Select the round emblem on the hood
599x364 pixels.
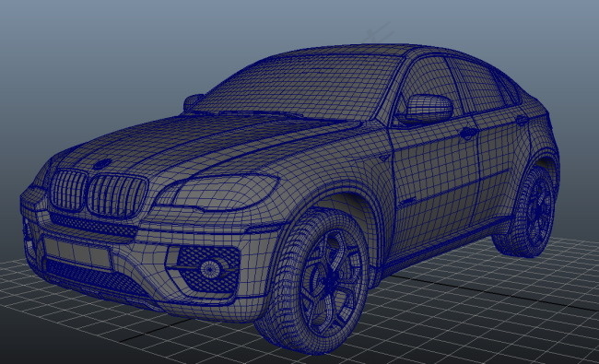click(101, 164)
